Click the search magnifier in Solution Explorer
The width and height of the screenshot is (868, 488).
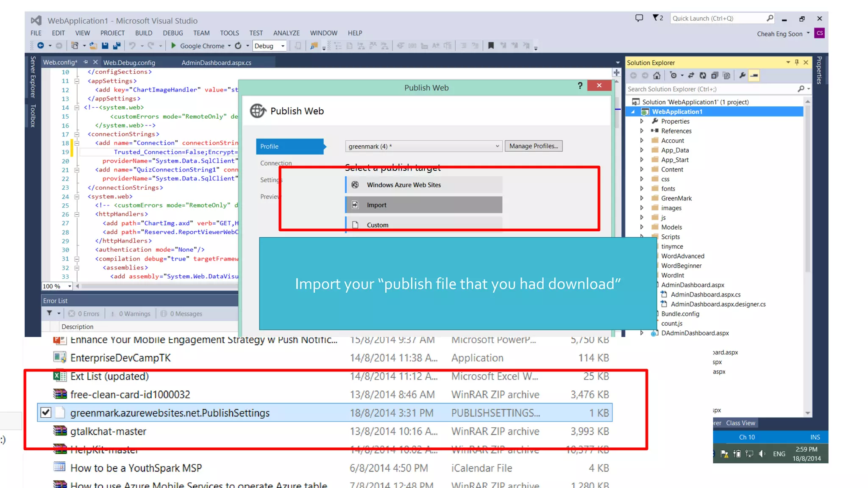pos(801,89)
